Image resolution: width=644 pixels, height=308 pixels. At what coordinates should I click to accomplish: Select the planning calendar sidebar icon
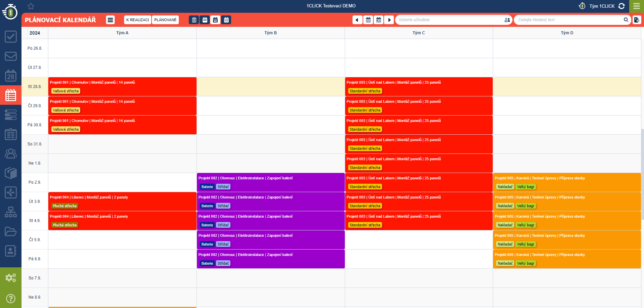[x=11, y=95]
